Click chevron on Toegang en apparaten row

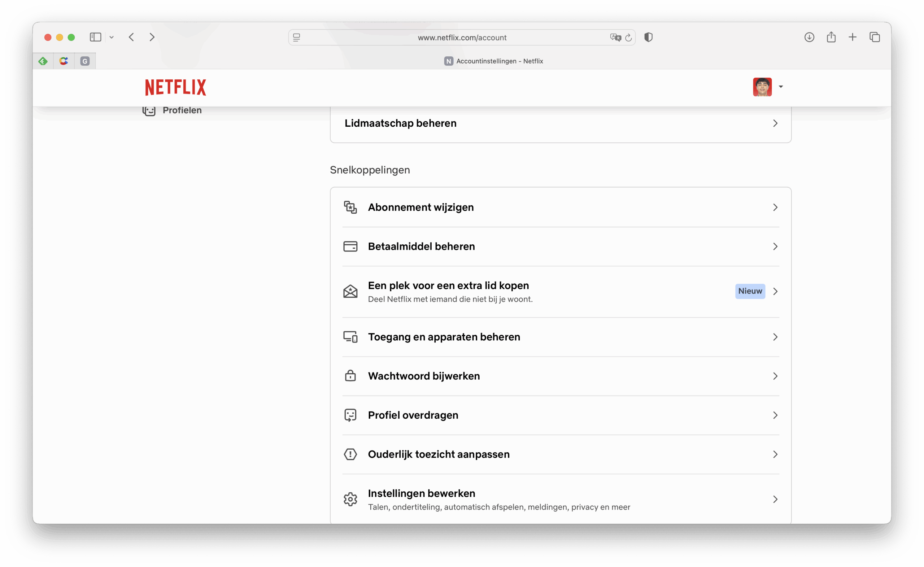coord(775,337)
